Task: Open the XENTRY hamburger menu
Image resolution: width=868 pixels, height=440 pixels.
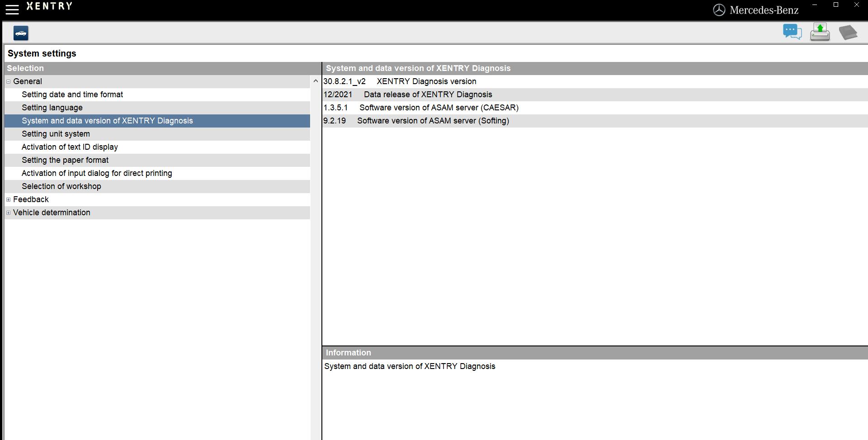Action: pyautogui.click(x=12, y=9)
